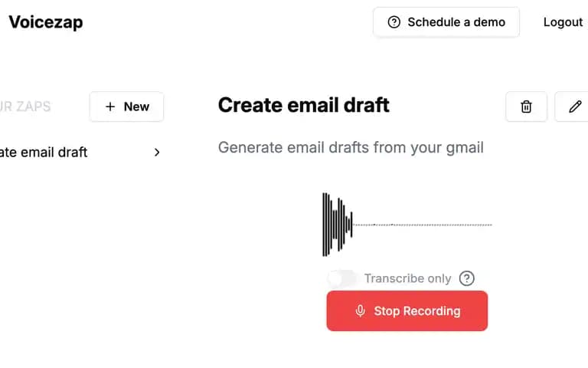Viewport: 588px width, 368px height.
Task: Click the ZAPS sidebar header
Action: (25, 107)
